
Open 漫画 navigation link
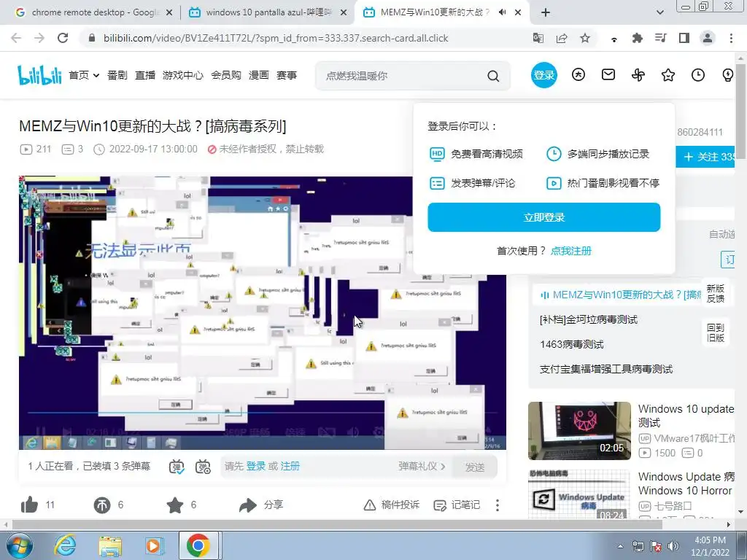pos(259,75)
